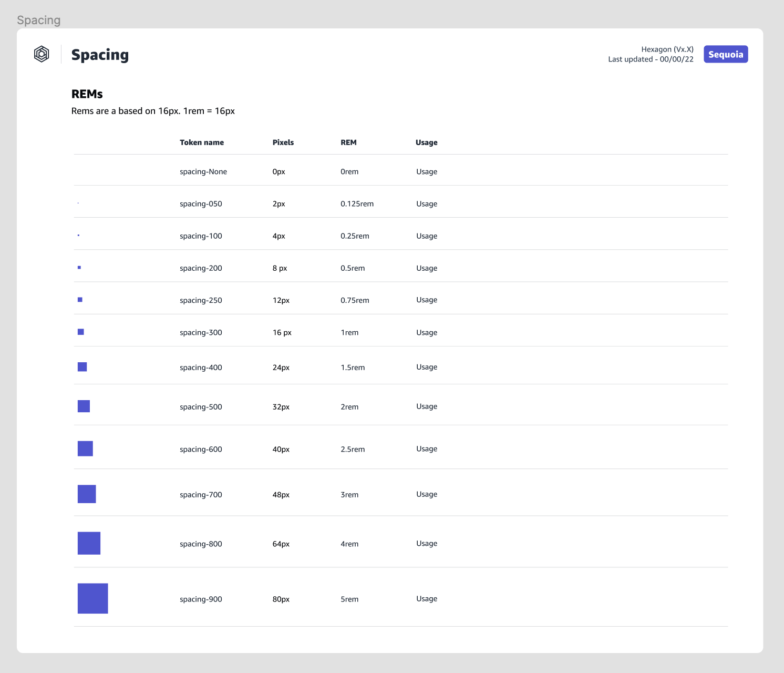
Task: Select the REMs section heading
Action: point(87,94)
